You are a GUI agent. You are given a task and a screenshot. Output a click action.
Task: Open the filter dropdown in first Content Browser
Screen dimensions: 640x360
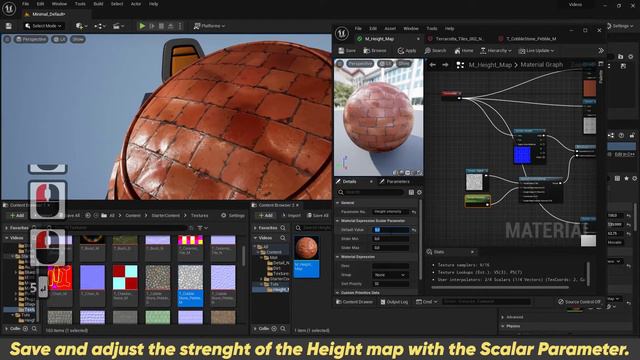coord(202,228)
